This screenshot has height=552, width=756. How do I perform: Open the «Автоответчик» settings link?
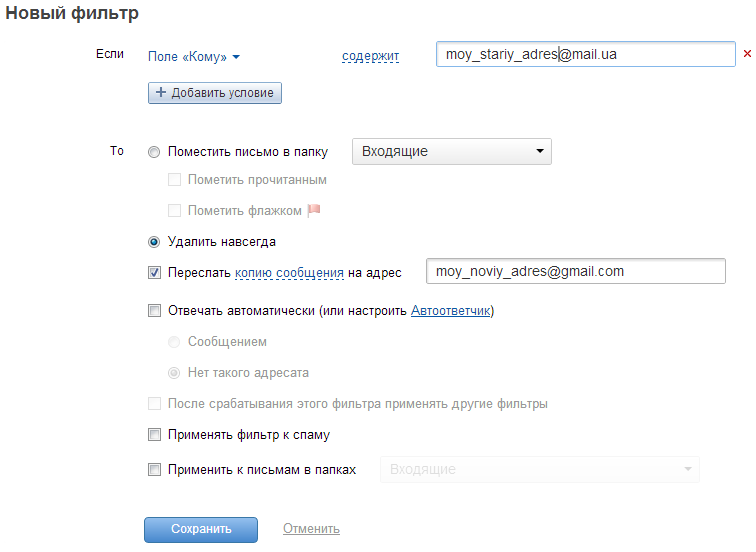click(451, 311)
